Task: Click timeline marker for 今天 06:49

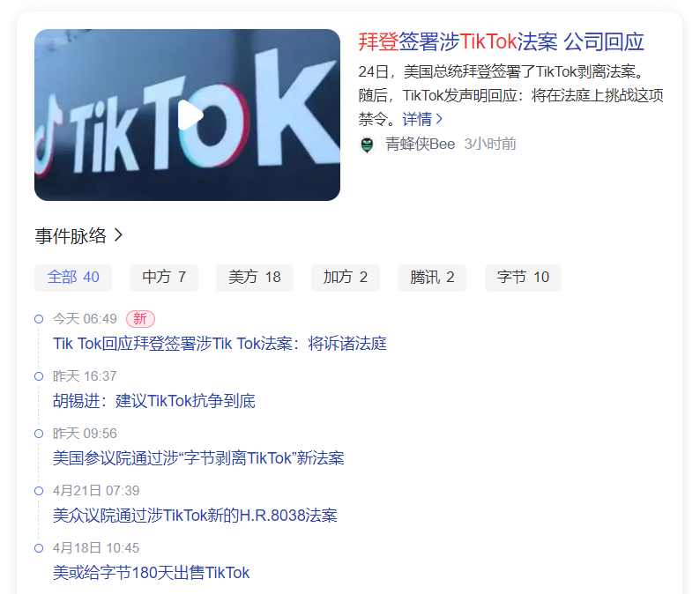Action: click(39, 319)
